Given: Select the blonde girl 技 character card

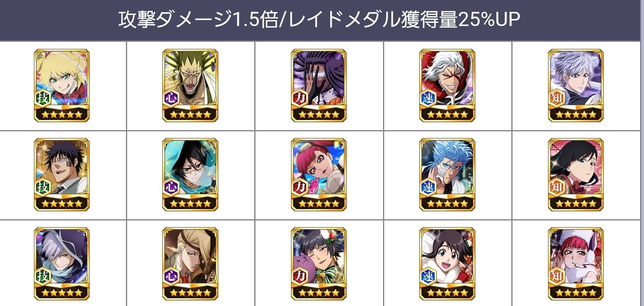Looking at the screenshot, I should [x=62, y=86].
